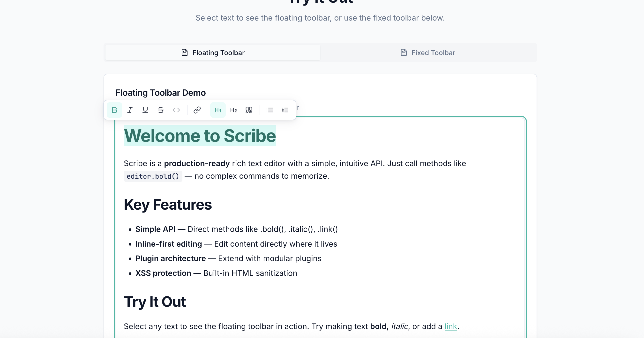Open the insert link tool

click(x=197, y=110)
